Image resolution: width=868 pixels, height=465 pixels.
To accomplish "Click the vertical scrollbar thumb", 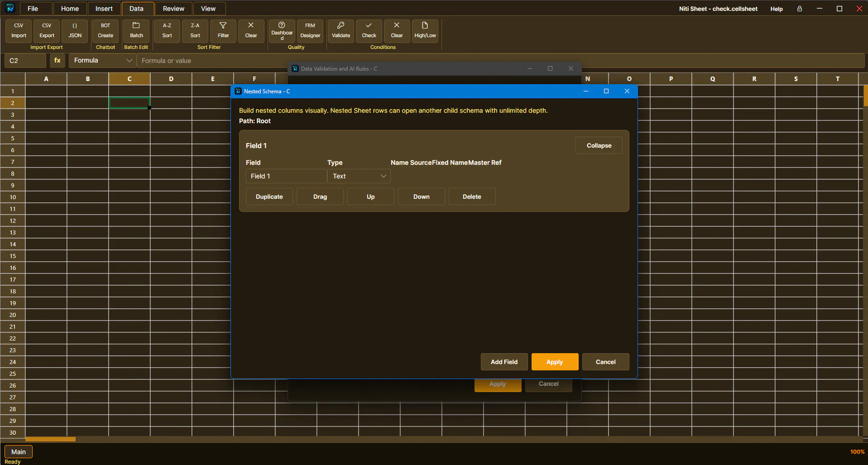I will click(865, 96).
